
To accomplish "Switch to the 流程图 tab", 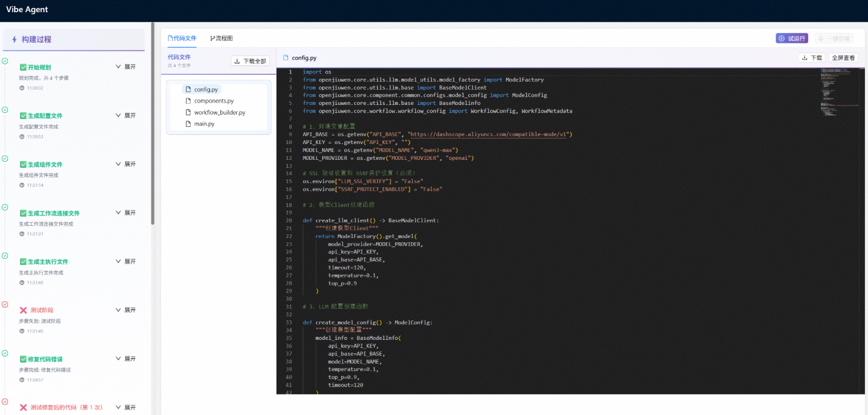I will [221, 38].
